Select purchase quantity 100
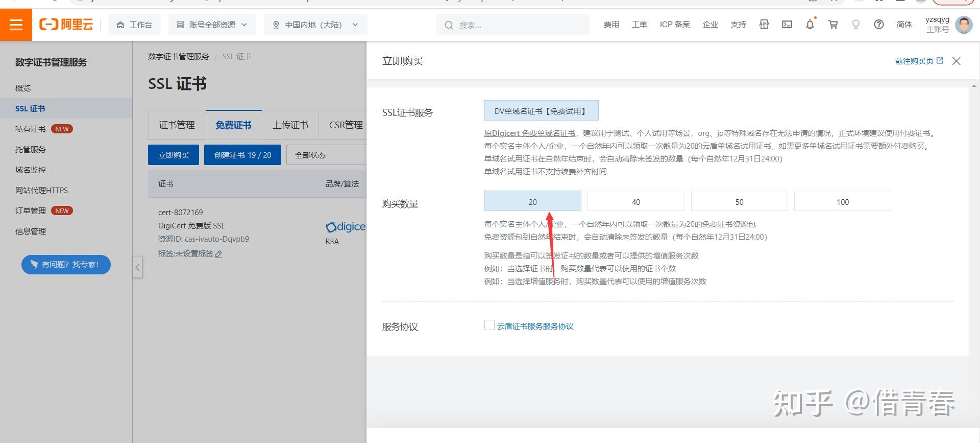Screen dimensions: 980x443 pos(843,201)
